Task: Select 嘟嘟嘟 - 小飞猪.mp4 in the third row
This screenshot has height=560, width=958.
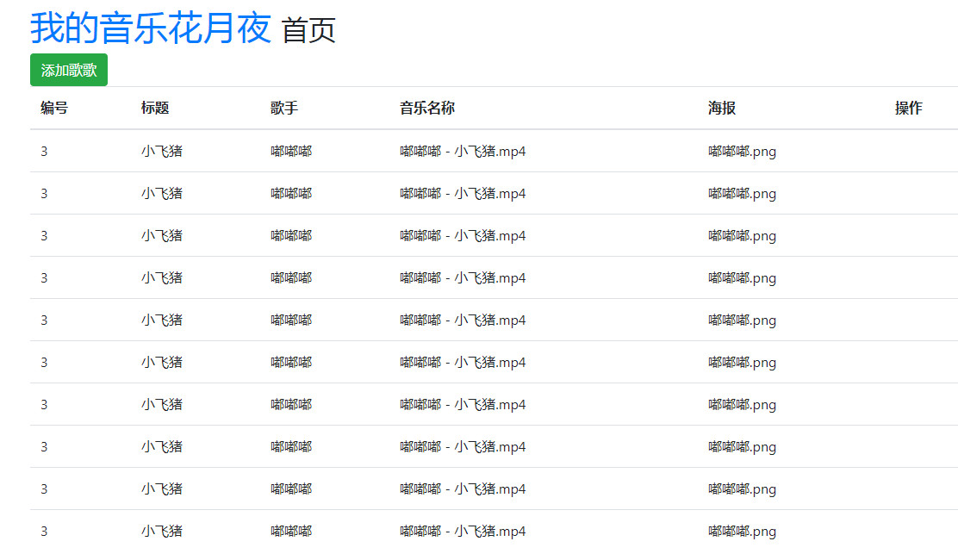Action: (x=462, y=235)
